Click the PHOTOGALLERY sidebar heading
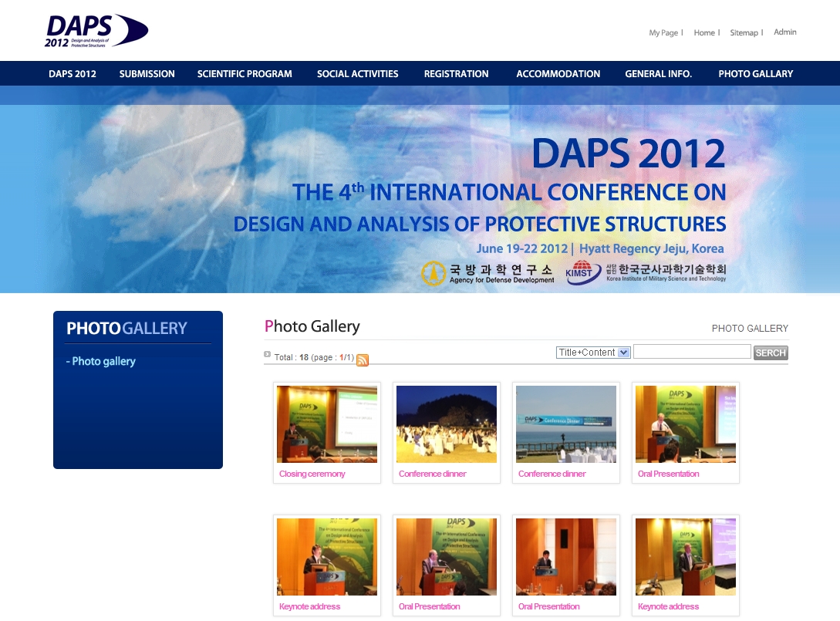The height and width of the screenshot is (621, 840). tap(127, 329)
